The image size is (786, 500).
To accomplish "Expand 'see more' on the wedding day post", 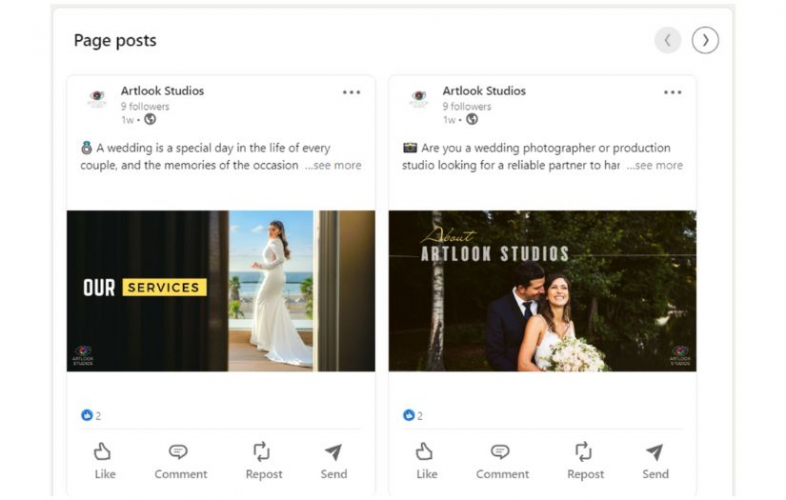I will 333,165.
